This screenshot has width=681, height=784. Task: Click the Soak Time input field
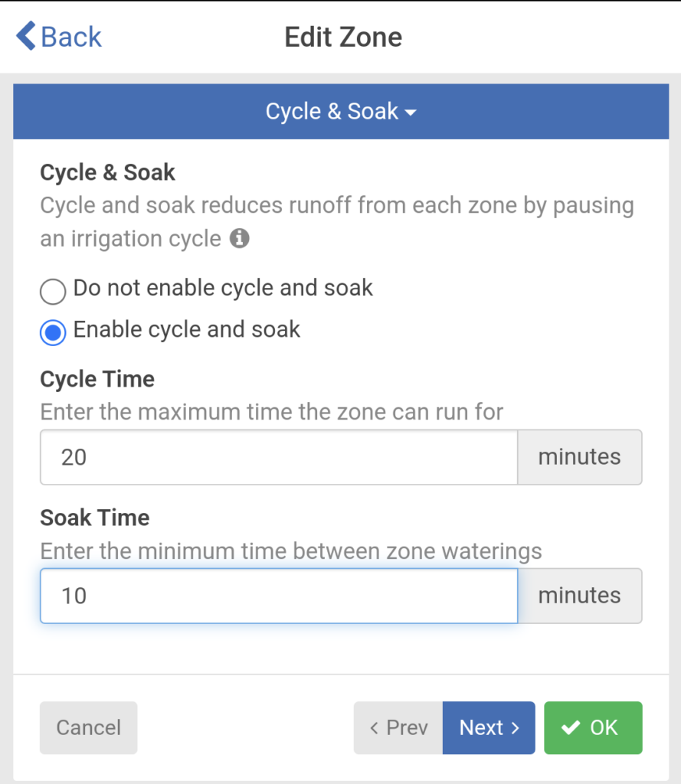(x=279, y=596)
